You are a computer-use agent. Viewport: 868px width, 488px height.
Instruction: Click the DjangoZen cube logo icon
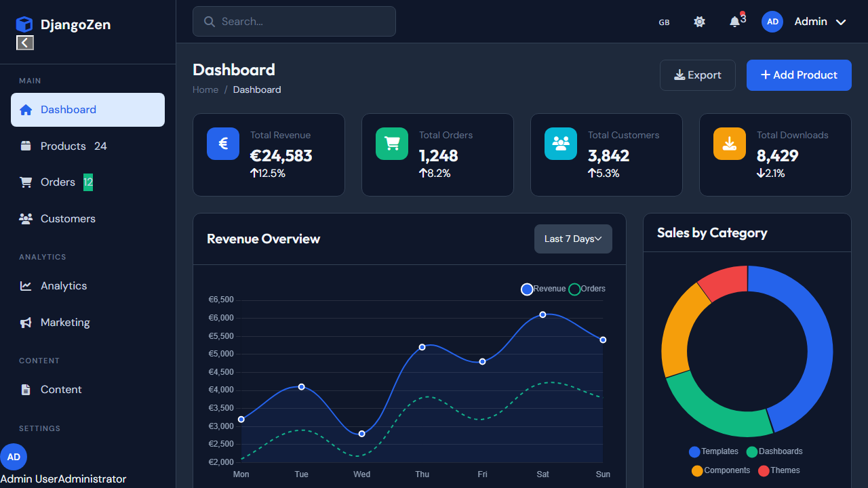pos(24,24)
